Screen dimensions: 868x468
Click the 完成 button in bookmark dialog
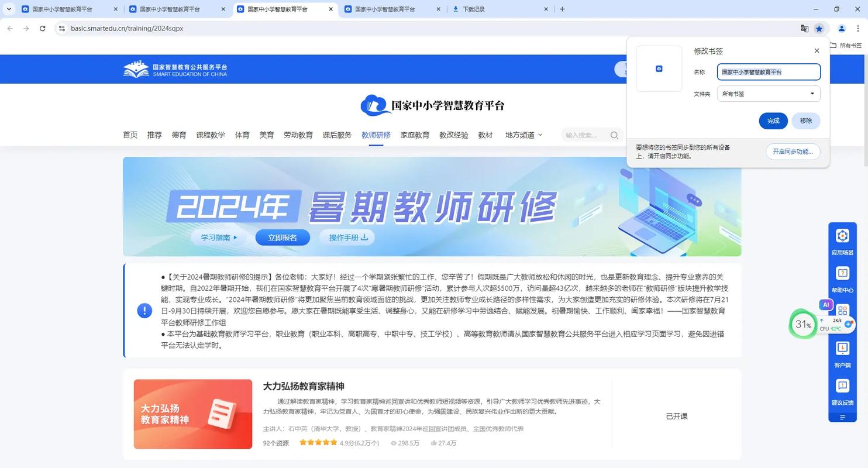click(x=773, y=121)
